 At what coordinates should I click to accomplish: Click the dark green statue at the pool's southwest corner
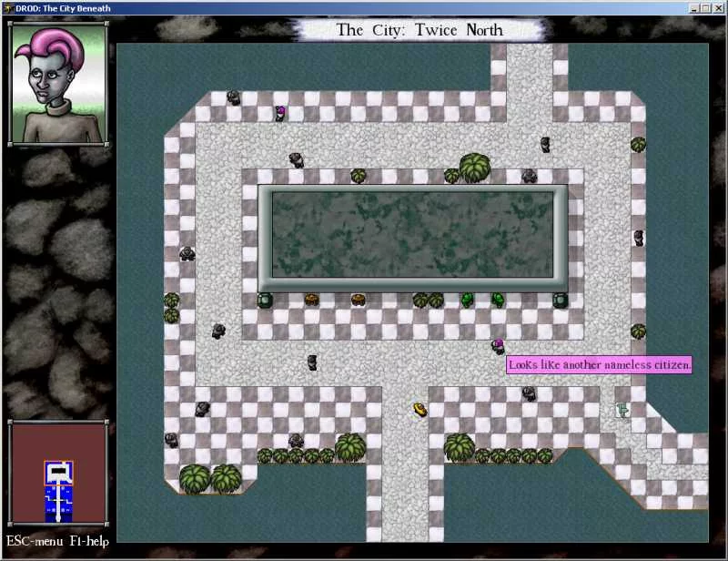pos(266,301)
